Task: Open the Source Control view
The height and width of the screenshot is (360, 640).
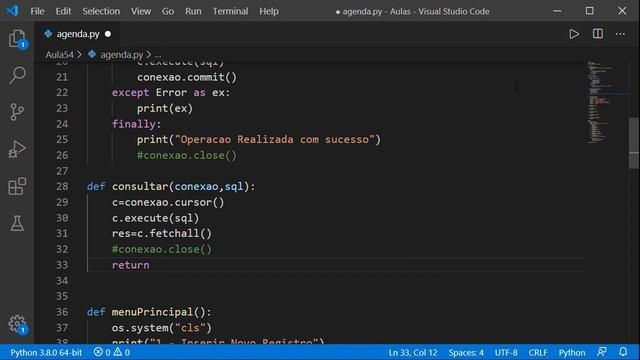Action: coord(17,112)
